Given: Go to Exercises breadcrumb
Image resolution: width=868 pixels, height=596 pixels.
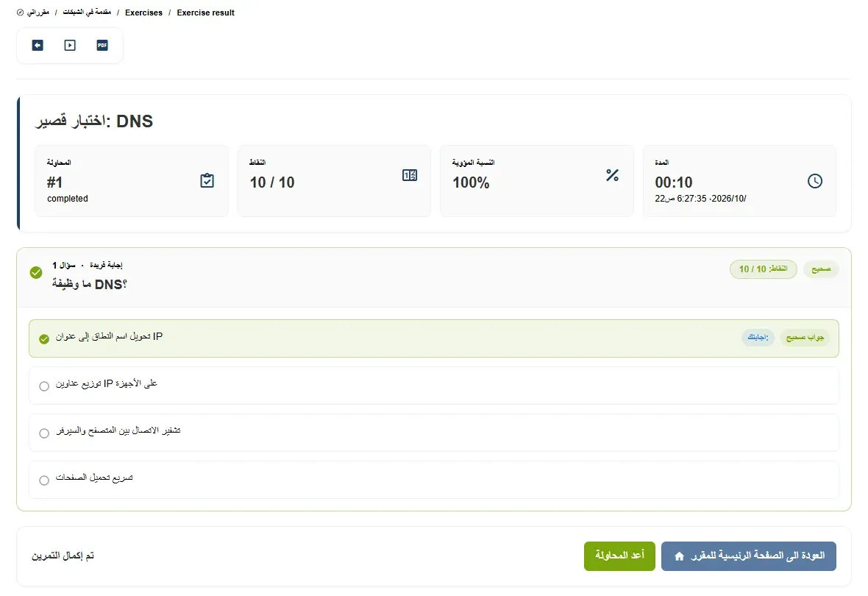Looking at the screenshot, I should (144, 13).
